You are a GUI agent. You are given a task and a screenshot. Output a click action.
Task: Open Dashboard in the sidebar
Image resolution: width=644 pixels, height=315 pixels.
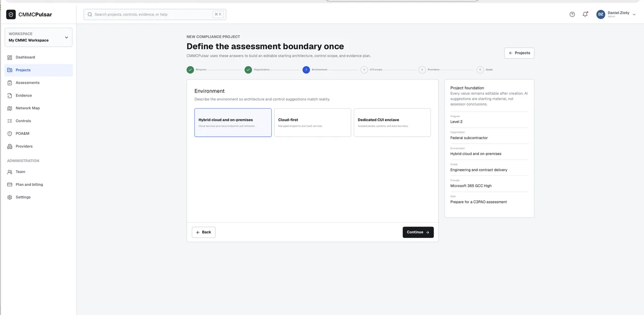pos(38,57)
